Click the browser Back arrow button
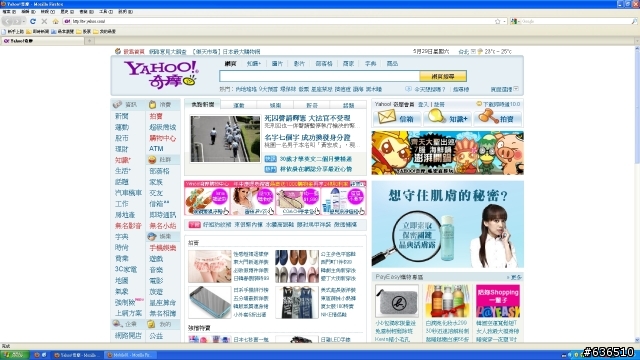This screenshot has width=640, height=360. tap(7, 21)
